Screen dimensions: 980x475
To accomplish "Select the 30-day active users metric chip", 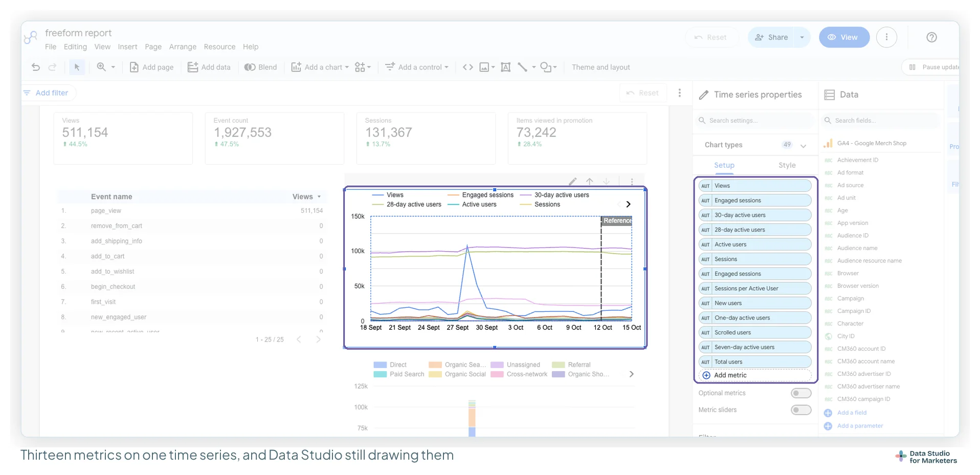I will [x=755, y=215].
